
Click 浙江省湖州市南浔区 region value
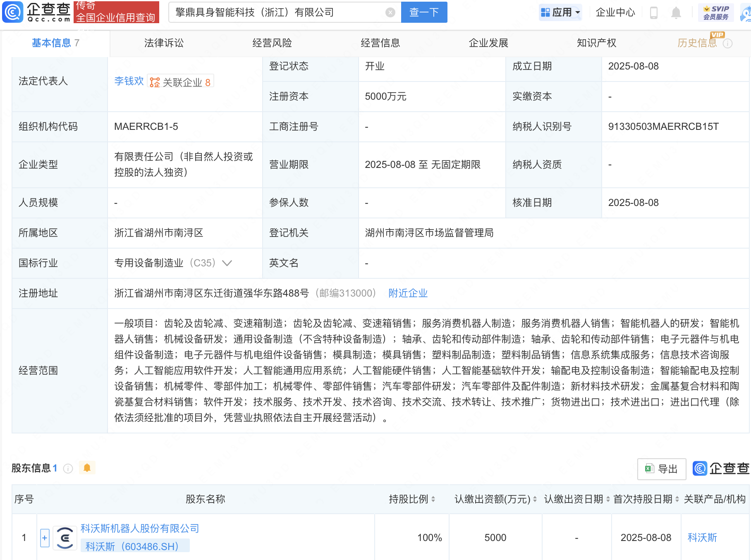click(159, 233)
